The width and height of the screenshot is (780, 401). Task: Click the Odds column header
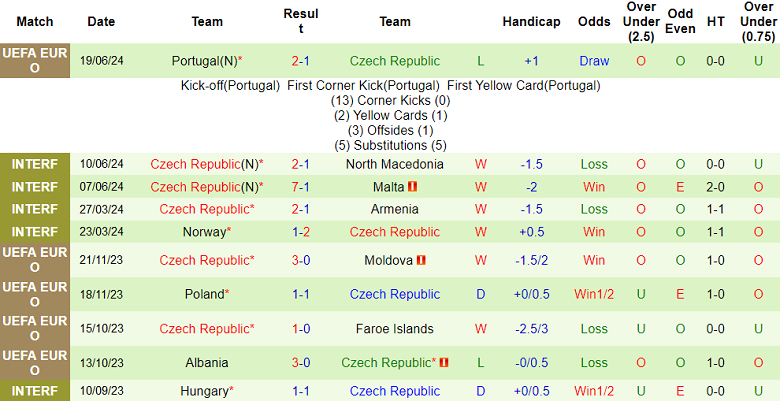coord(594,21)
